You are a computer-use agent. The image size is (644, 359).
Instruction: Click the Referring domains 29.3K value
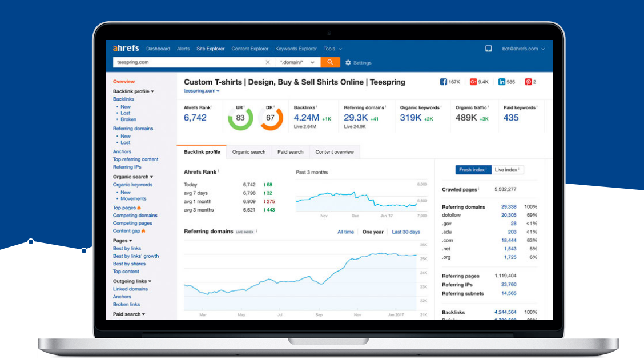(x=356, y=118)
